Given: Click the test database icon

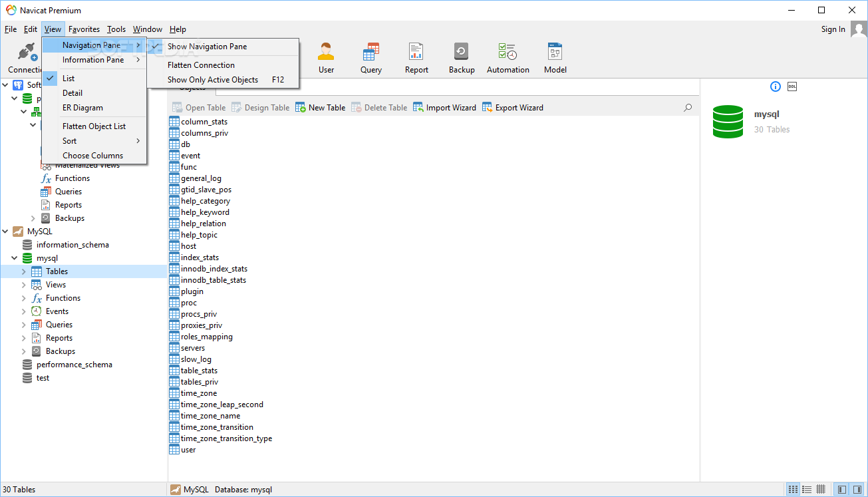Looking at the screenshot, I should [27, 378].
